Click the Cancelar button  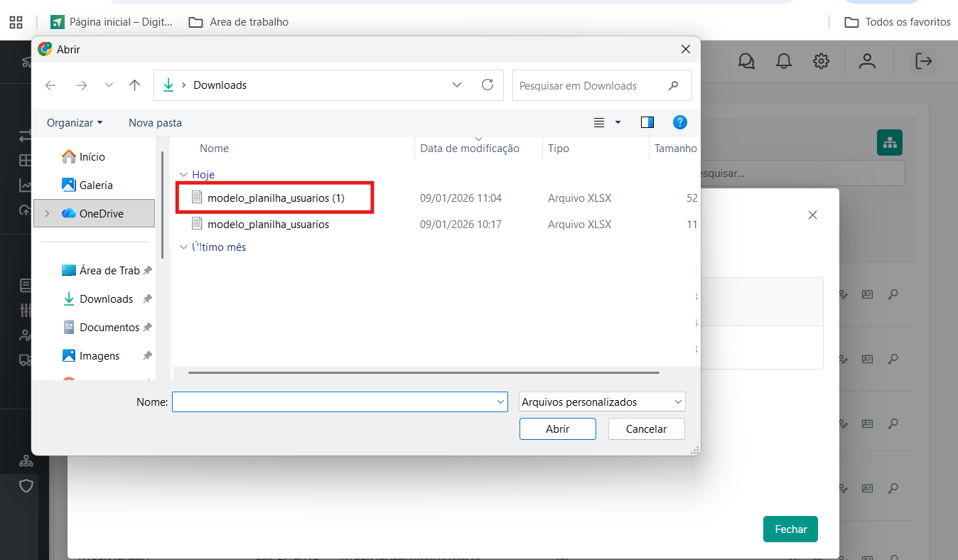point(646,429)
